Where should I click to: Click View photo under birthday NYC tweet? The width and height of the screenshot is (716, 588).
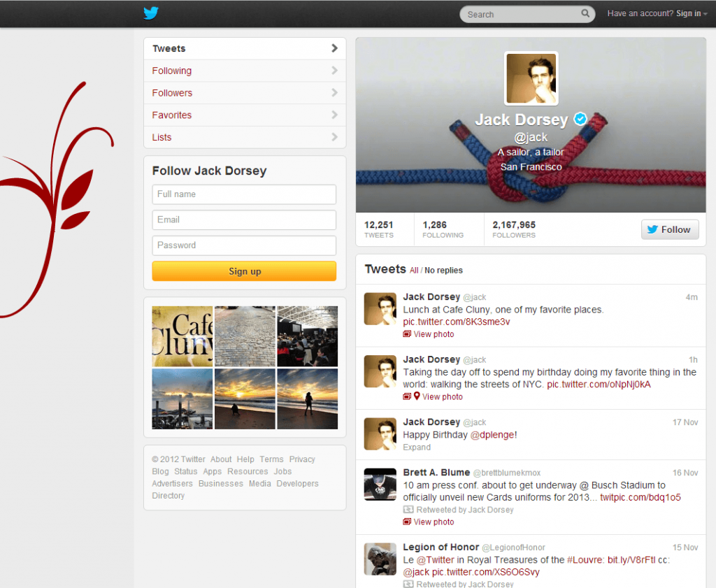coord(443,396)
